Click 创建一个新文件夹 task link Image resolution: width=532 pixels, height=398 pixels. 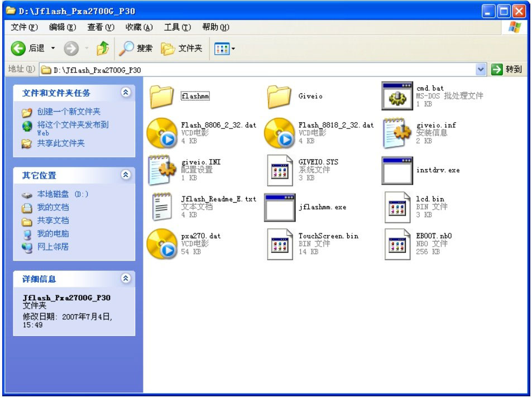point(69,112)
